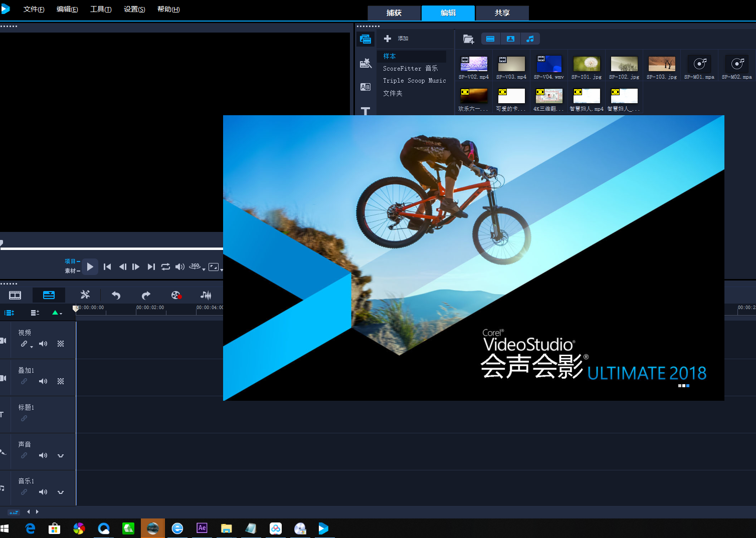The image size is (756, 538).
Task: Toggle repeat loop playback
Action: click(165, 266)
